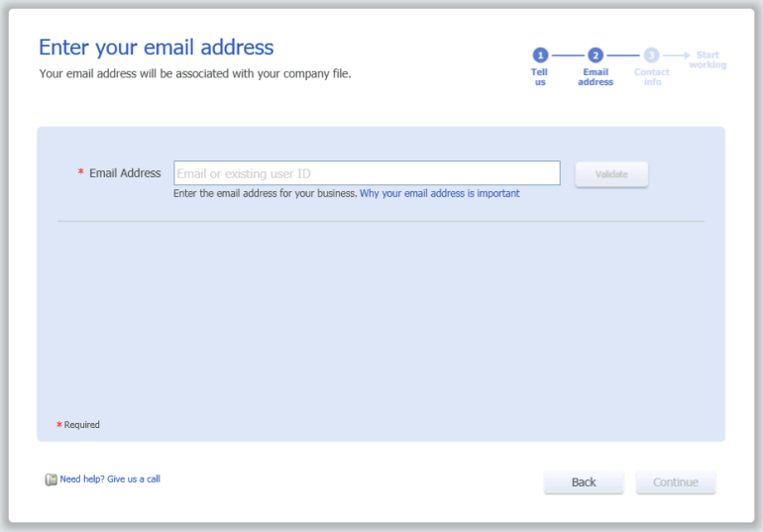Click the faded step 3 circle icon
This screenshot has width=763, height=532.
click(652, 55)
